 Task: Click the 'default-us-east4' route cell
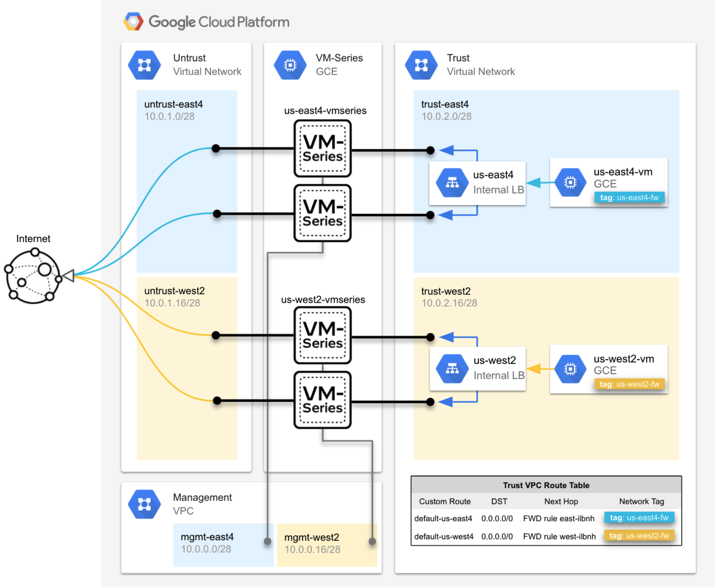click(x=443, y=518)
